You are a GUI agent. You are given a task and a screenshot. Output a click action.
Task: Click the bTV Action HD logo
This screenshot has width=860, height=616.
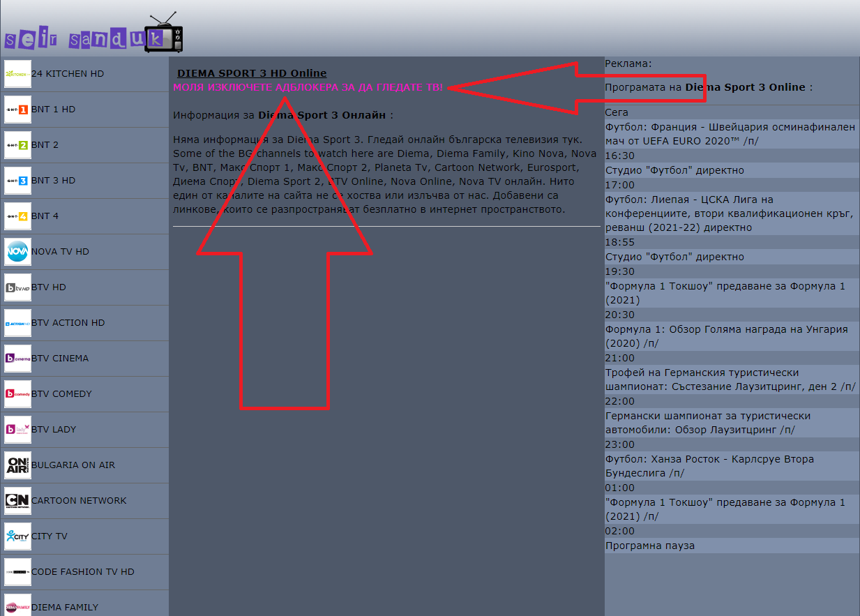17,323
